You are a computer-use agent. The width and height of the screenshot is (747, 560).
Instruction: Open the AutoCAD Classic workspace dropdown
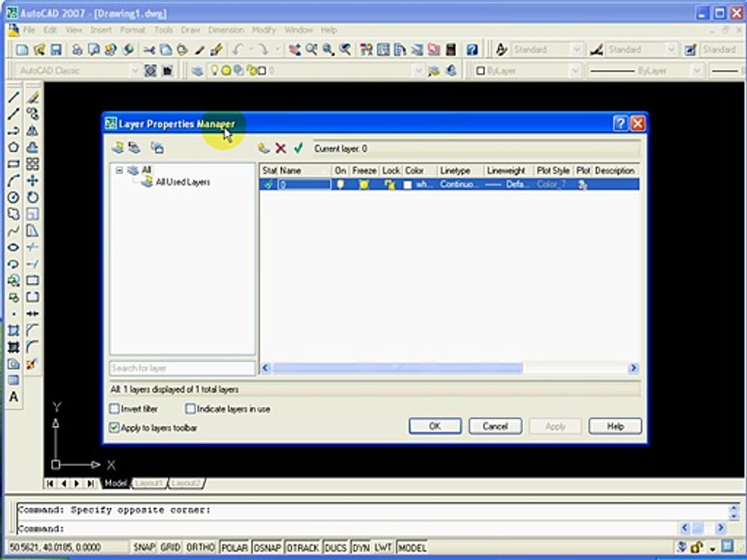click(135, 71)
